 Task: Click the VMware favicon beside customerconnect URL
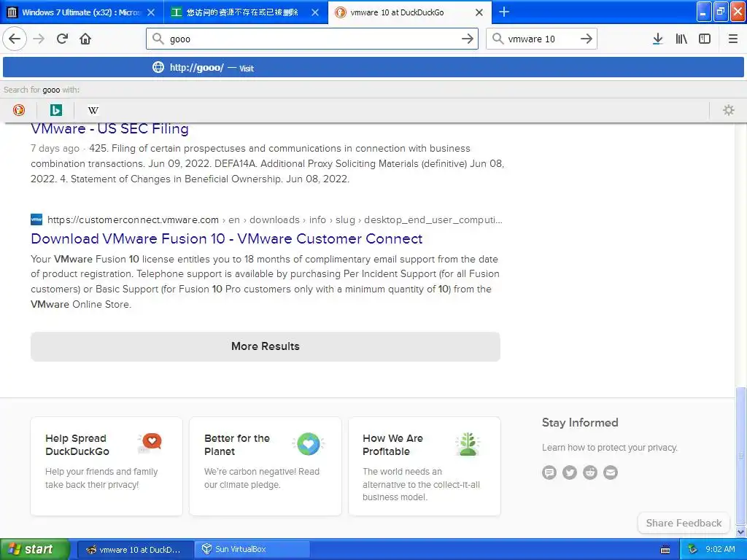click(36, 219)
